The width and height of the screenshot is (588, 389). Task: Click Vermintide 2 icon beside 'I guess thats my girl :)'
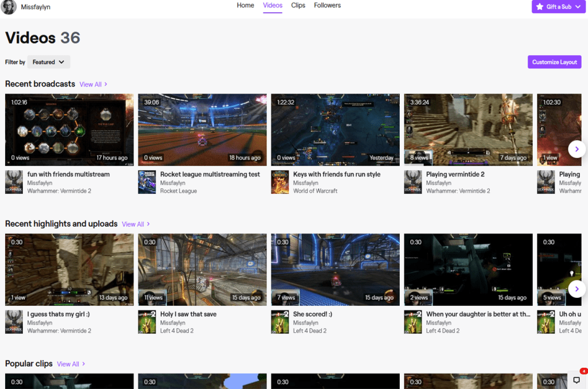point(14,322)
